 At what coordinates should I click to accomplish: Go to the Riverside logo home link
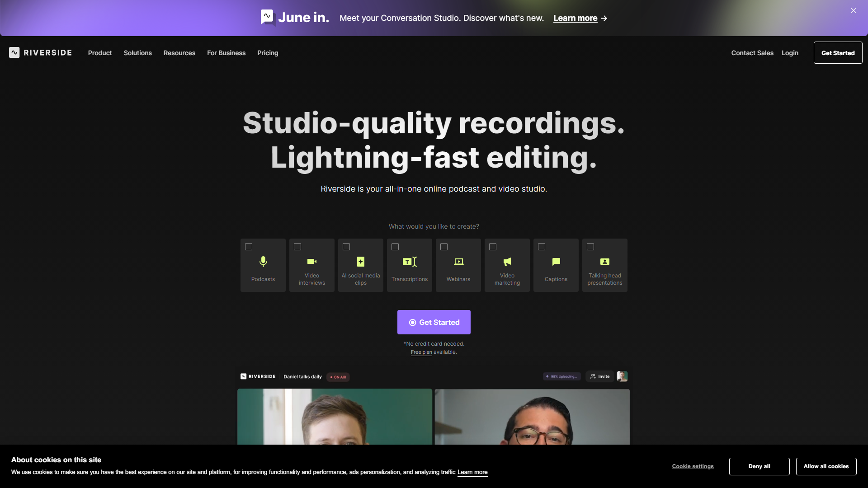[x=40, y=53]
